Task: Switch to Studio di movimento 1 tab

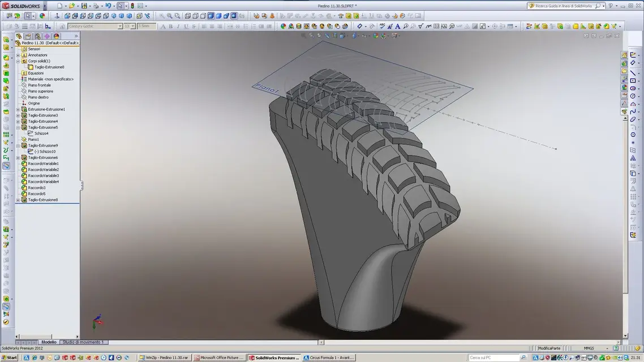Action: [83, 342]
